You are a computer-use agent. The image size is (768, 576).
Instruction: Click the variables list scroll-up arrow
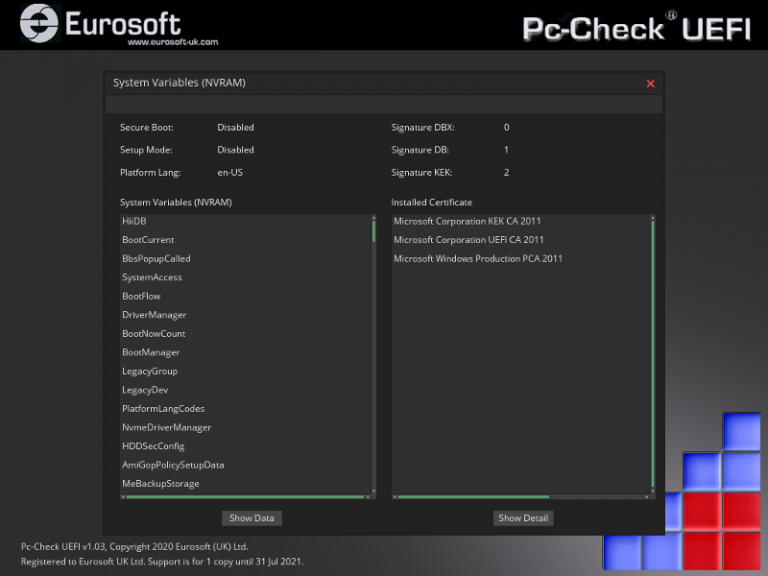tap(374, 217)
